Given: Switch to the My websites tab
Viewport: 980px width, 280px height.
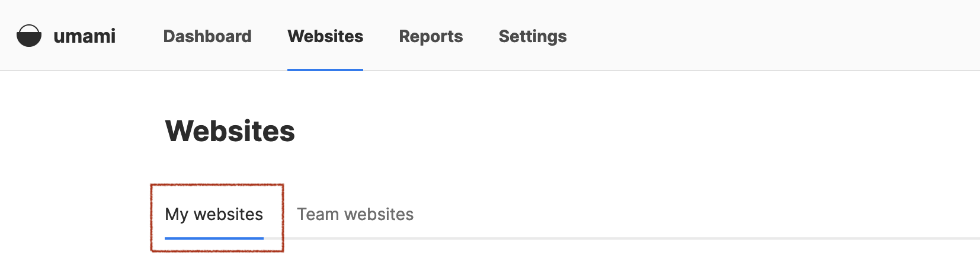Looking at the screenshot, I should pos(214,214).
